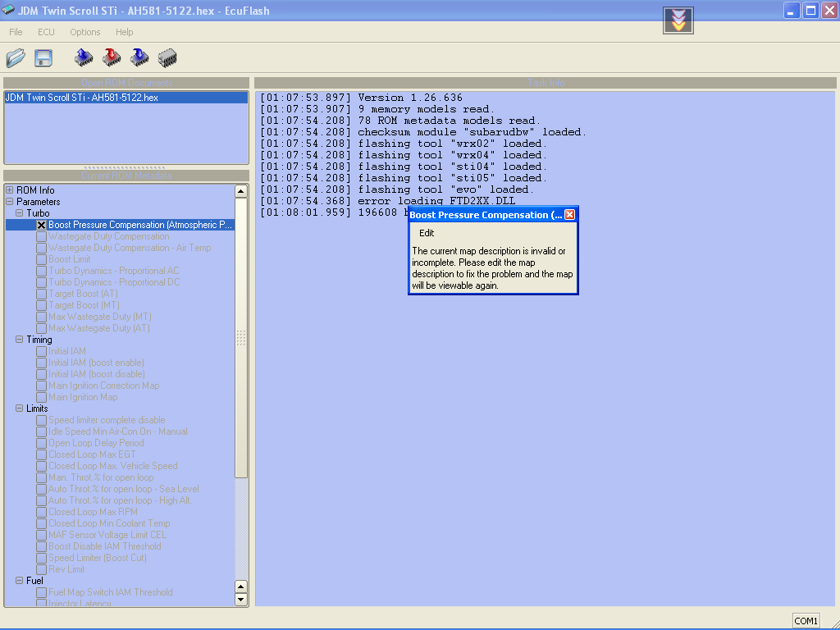Open the ECU menu
Viewport: 840px width, 630px height.
pyautogui.click(x=46, y=32)
